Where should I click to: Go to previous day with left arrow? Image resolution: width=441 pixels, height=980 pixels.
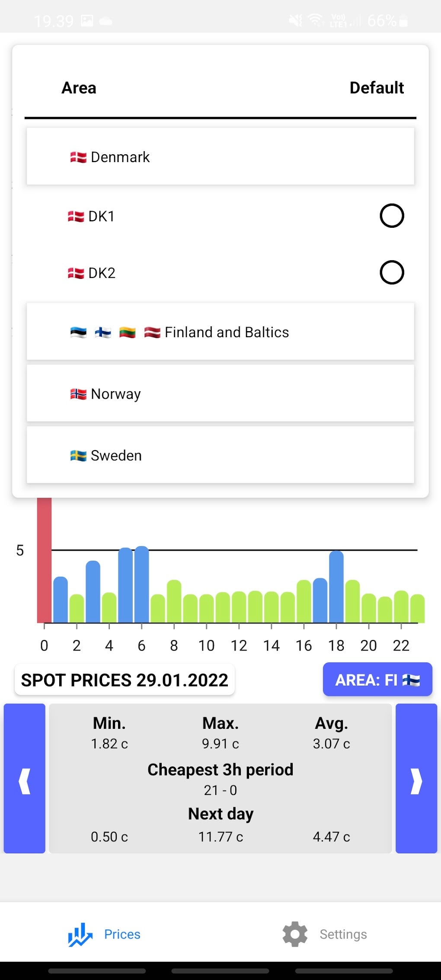pyautogui.click(x=25, y=778)
